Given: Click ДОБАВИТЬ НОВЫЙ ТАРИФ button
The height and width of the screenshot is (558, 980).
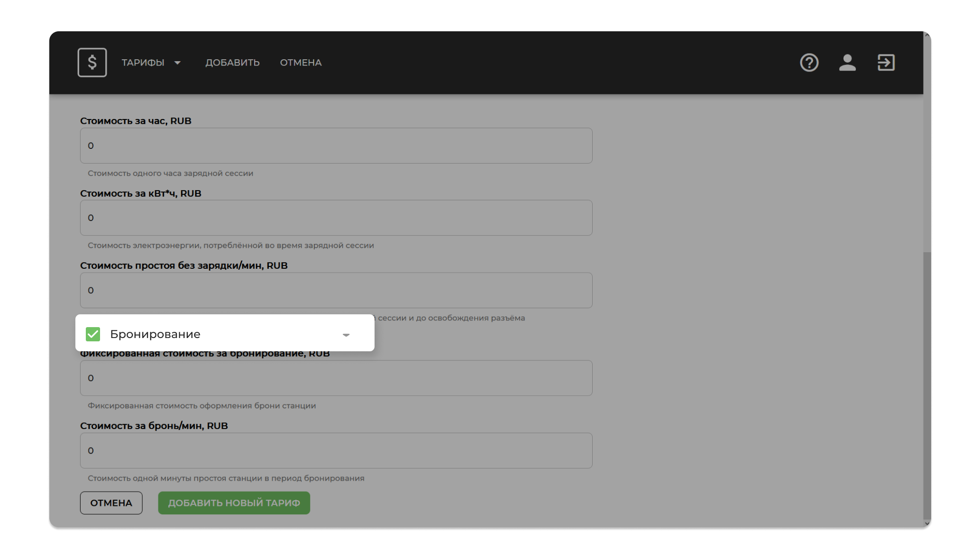Looking at the screenshot, I should [234, 503].
